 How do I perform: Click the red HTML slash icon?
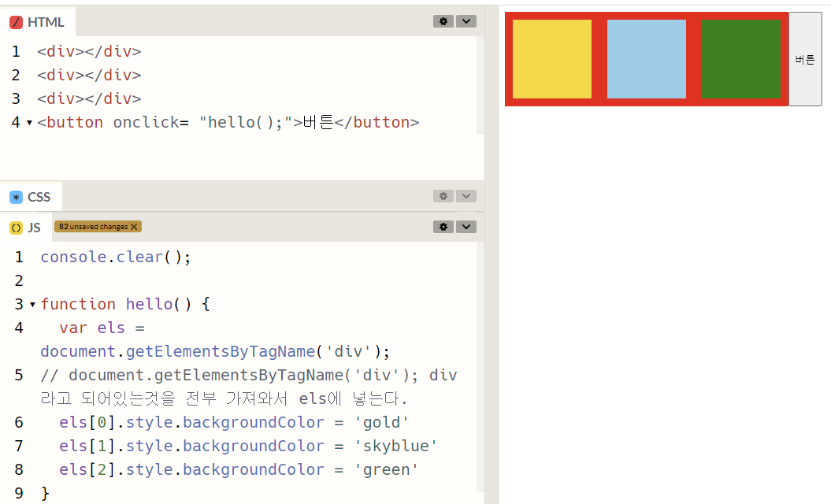(x=16, y=22)
